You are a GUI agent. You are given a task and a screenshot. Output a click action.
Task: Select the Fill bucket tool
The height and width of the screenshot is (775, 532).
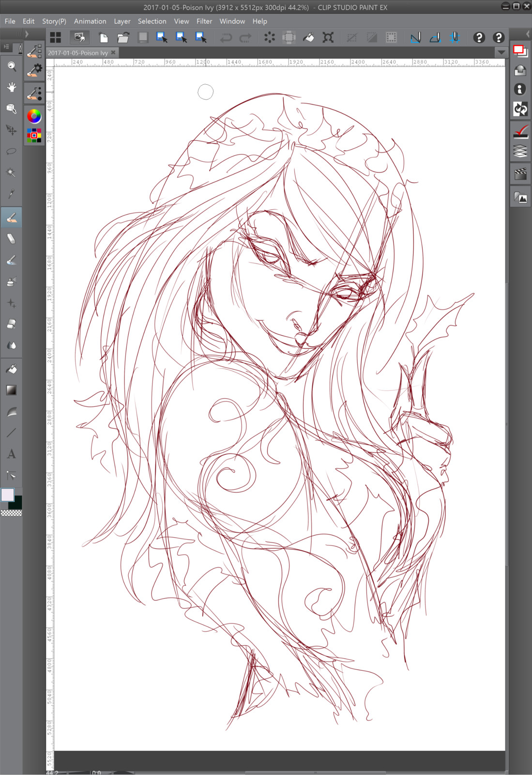pos(12,369)
